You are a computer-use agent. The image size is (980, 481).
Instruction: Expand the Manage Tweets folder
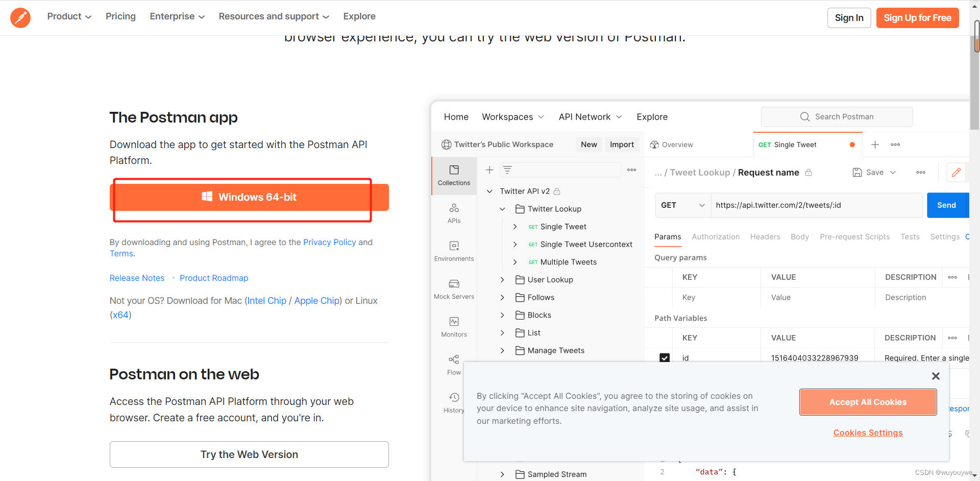click(x=502, y=351)
